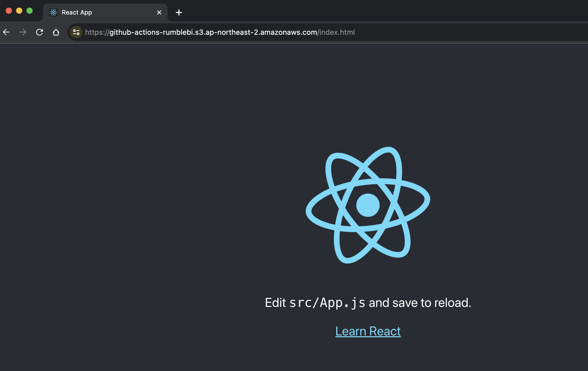This screenshot has height=371, width=588.
Task: Click the 'Edit src/App.js and save to reload.' text
Action: pyautogui.click(x=368, y=303)
